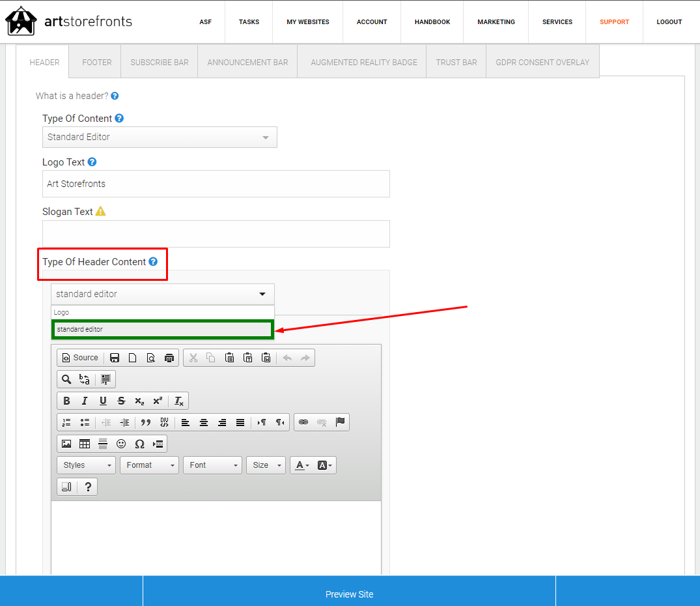Click the Preview Site button
This screenshot has width=700, height=606.
pyautogui.click(x=349, y=594)
